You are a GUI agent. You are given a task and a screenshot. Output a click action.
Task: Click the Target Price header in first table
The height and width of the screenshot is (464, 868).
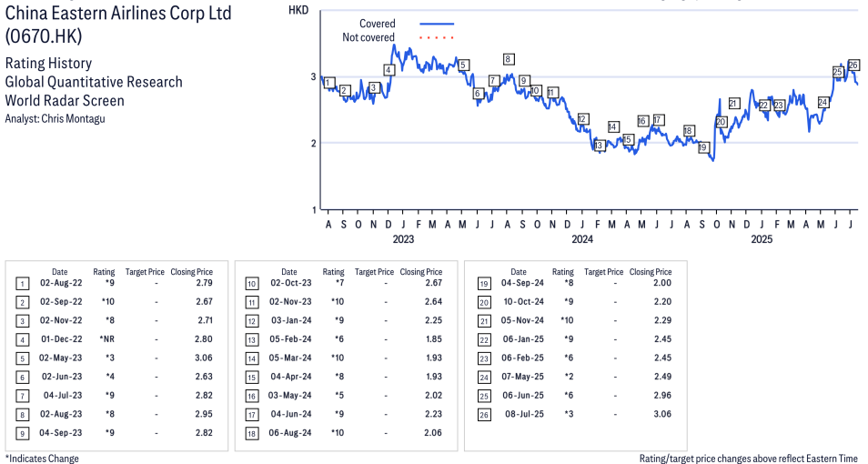tap(145, 272)
